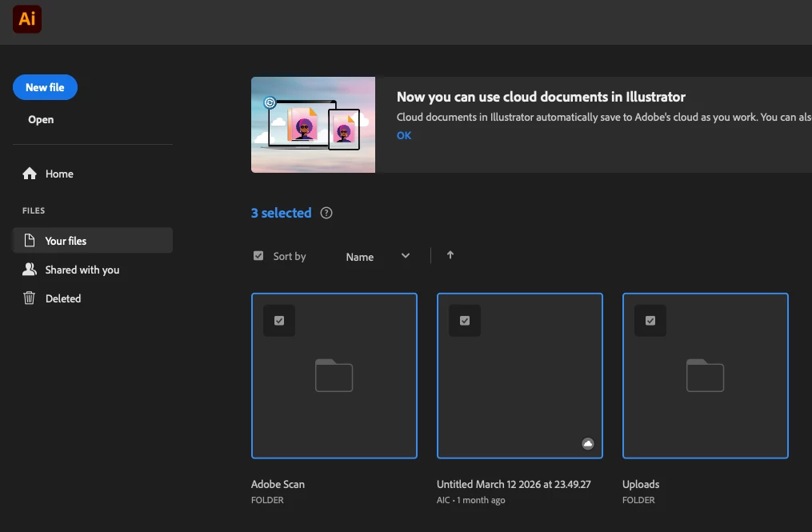Click the 3 selected label
Image resolution: width=812 pixels, height=532 pixels.
click(x=281, y=213)
